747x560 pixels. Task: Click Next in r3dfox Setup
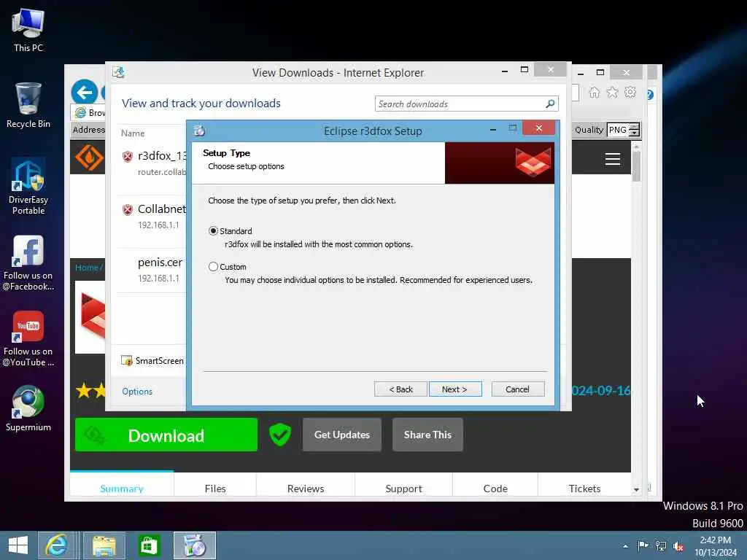(455, 389)
